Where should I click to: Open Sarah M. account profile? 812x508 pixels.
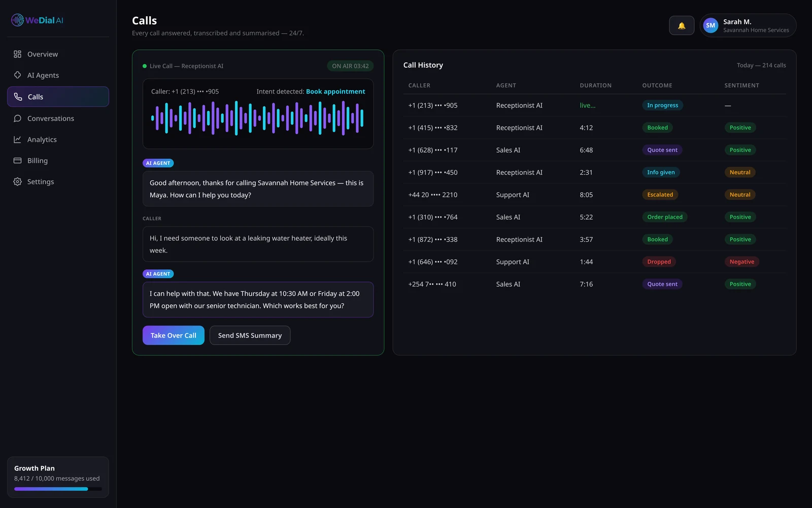748,25
